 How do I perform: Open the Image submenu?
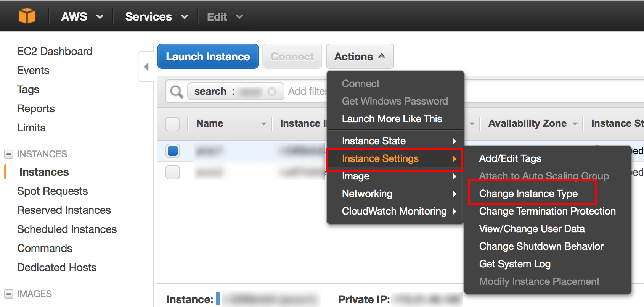pyautogui.click(x=395, y=176)
